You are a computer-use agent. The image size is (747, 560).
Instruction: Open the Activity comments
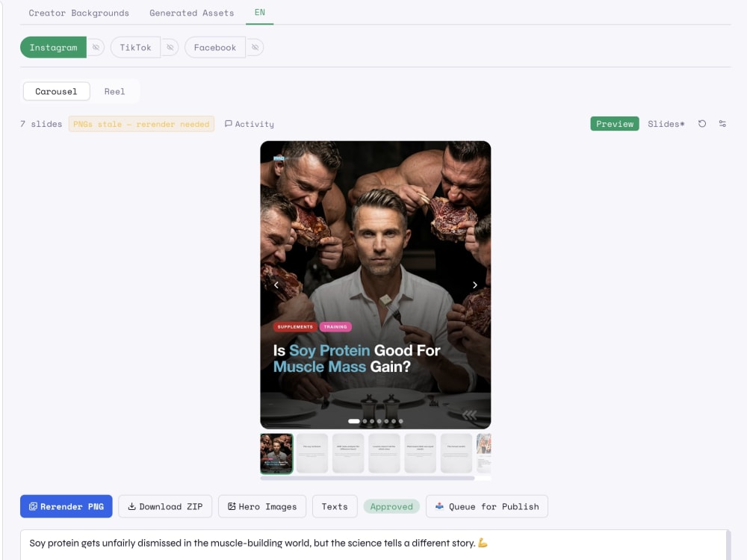(x=249, y=124)
